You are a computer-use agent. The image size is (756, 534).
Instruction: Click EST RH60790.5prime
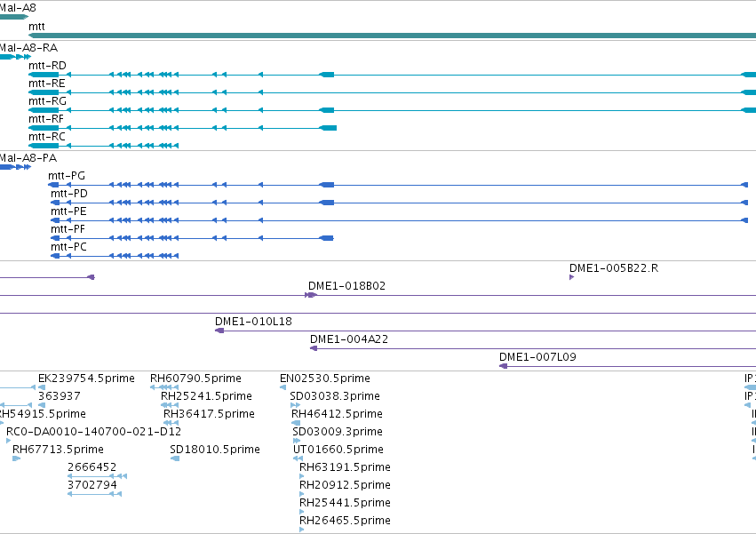tap(195, 379)
